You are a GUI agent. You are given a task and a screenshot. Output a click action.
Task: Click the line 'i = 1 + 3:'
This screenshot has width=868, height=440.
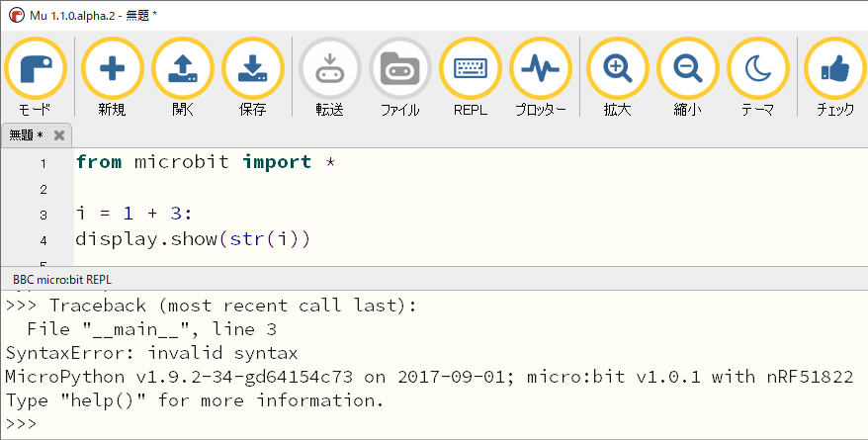click(134, 214)
